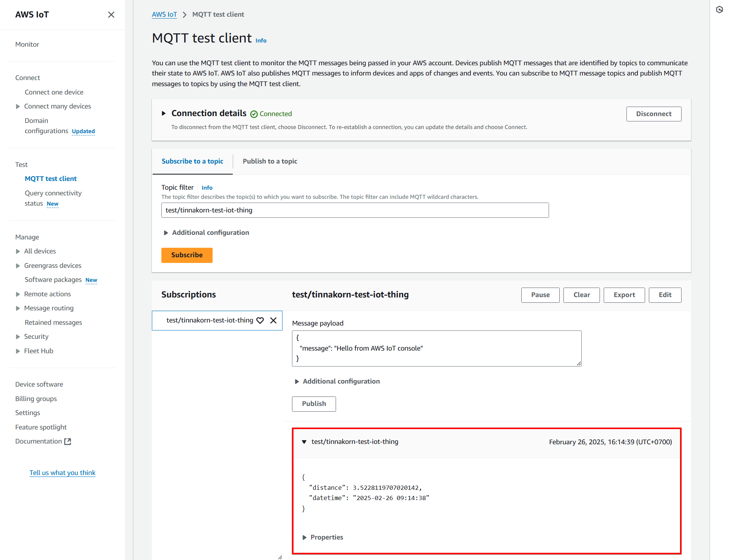Close the AWS IoT navigation sidebar
Image resolution: width=729 pixels, height=560 pixels.
[111, 14]
